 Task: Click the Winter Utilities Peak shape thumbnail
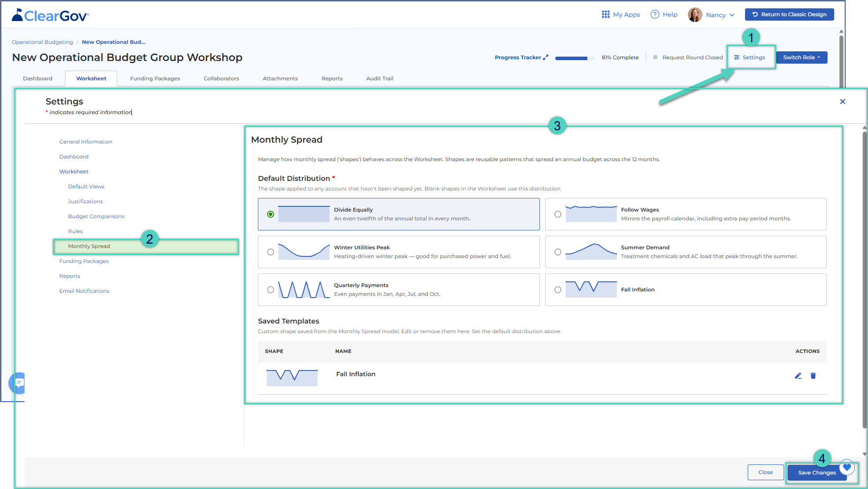[x=304, y=252]
